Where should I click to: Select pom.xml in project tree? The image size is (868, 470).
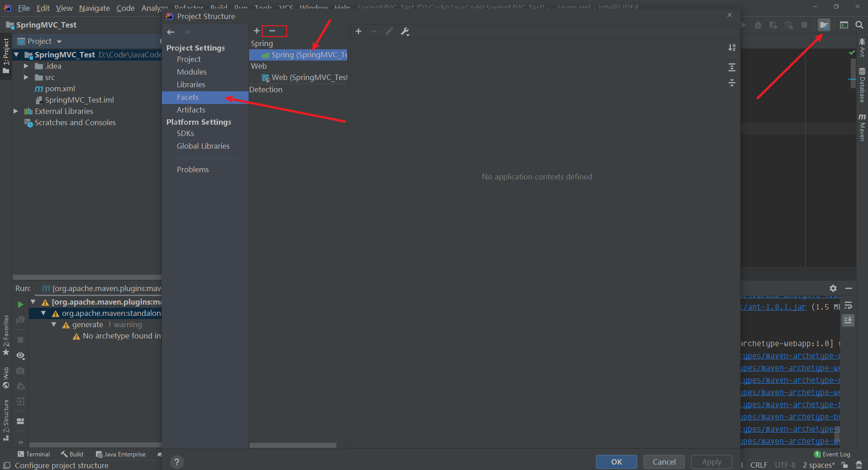coord(60,89)
